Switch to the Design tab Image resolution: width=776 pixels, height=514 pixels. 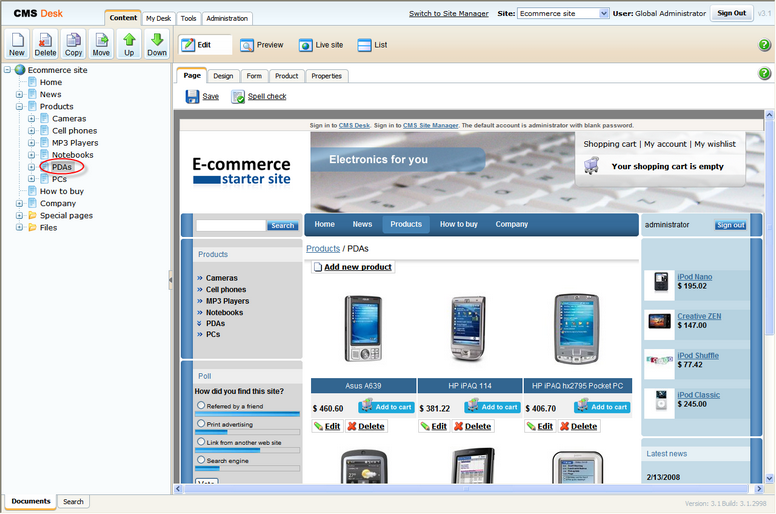(223, 76)
